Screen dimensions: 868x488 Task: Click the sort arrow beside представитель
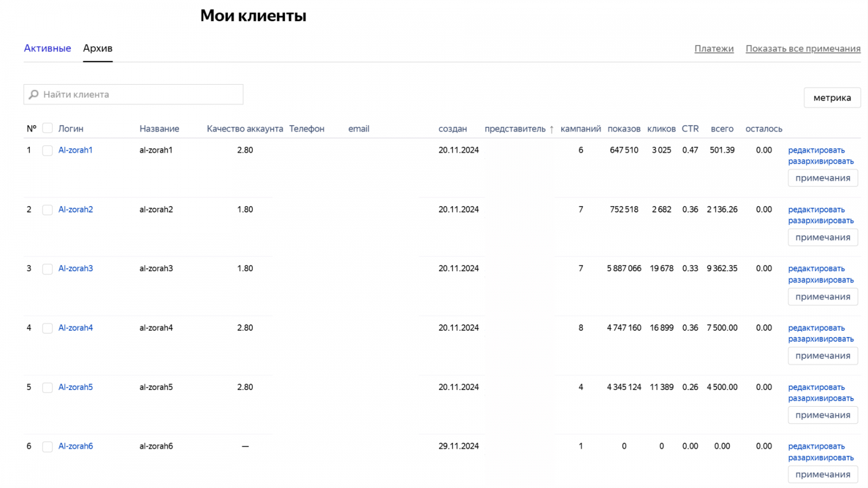552,129
